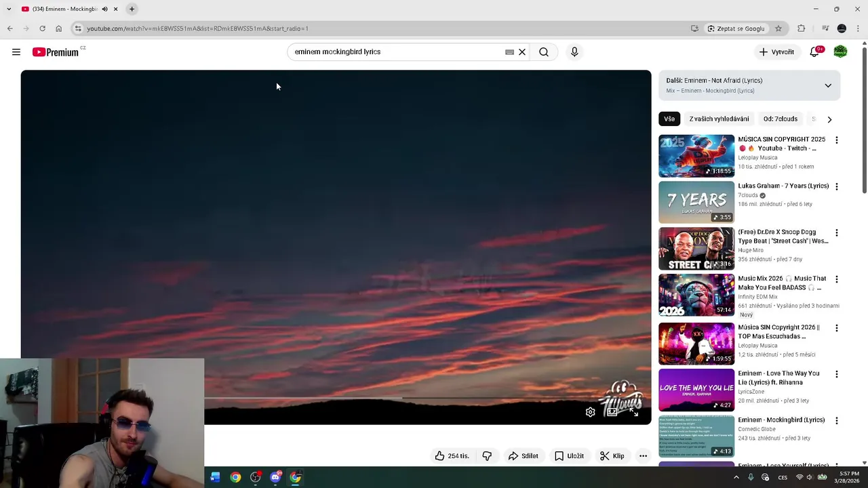
Task: Open the Love The Way You Lie thumbnail
Action: (696, 390)
